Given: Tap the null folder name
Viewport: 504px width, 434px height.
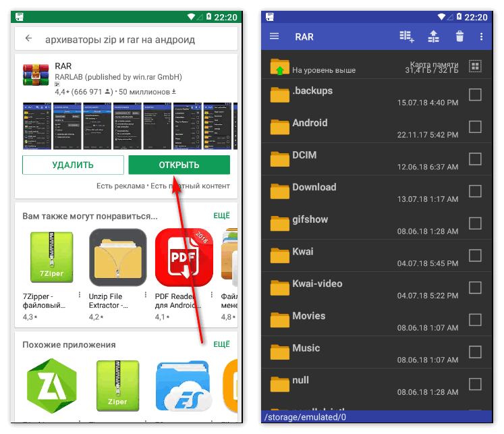Looking at the screenshot, I should click(300, 380).
